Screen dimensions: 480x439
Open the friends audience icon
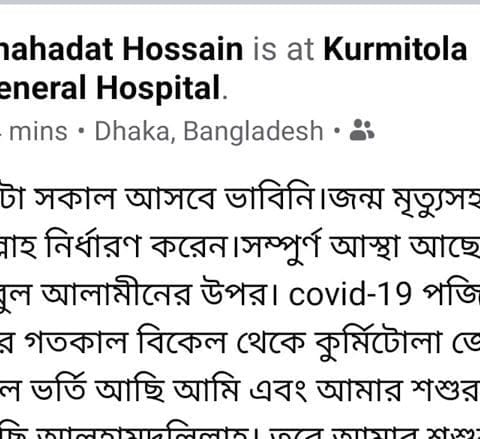(x=362, y=130)
